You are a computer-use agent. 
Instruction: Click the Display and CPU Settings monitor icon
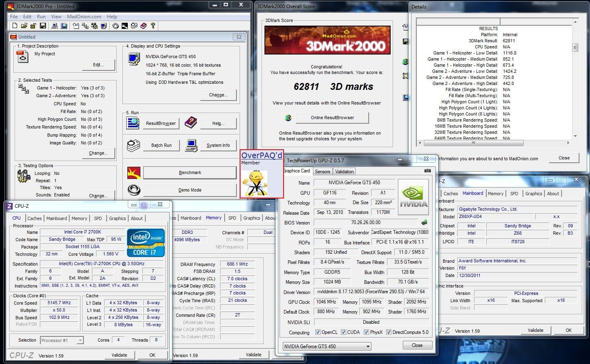(x=134, y=59)
